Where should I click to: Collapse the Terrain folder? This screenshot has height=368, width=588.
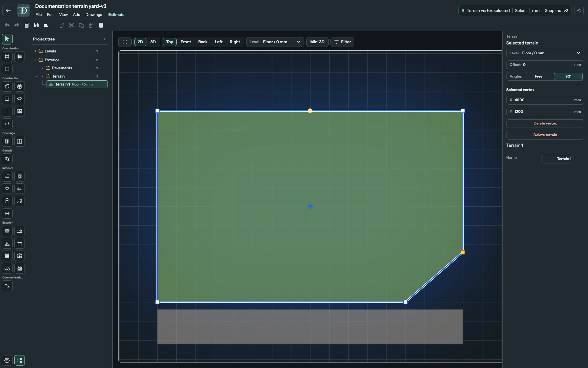point(43,76)
